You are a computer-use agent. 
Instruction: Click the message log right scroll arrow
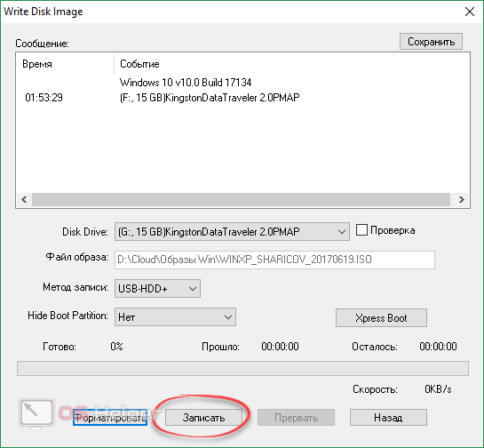[462, 199]
